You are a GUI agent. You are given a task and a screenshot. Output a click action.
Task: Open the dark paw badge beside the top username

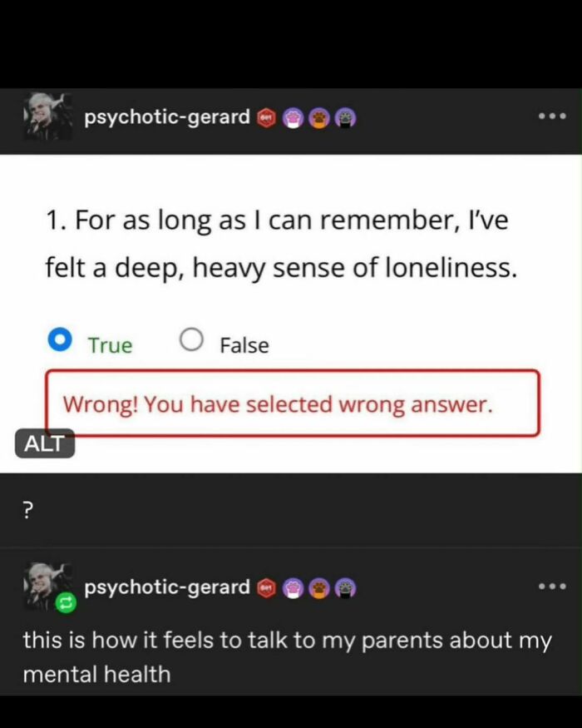tap(343, 117)
